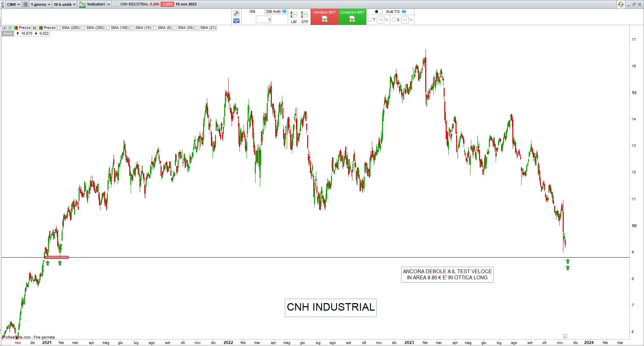
Task: Open the CNHI ticker dropdown
Action: 14,4
